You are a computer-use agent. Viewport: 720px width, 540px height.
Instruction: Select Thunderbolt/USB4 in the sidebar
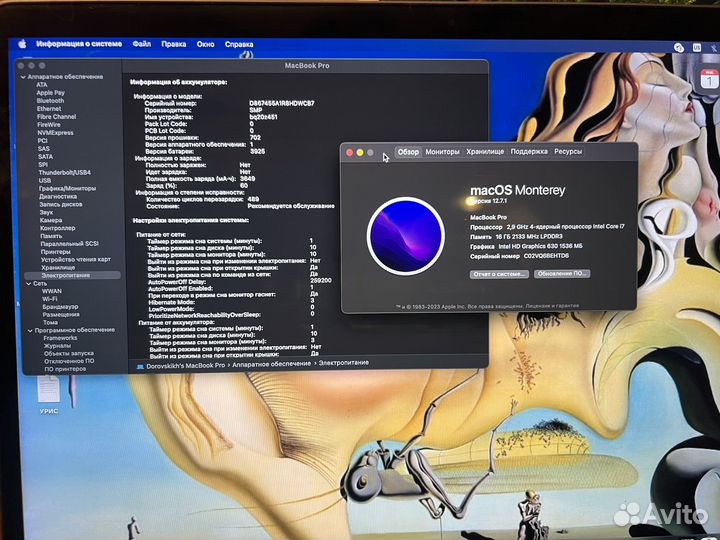pos(64,173)
